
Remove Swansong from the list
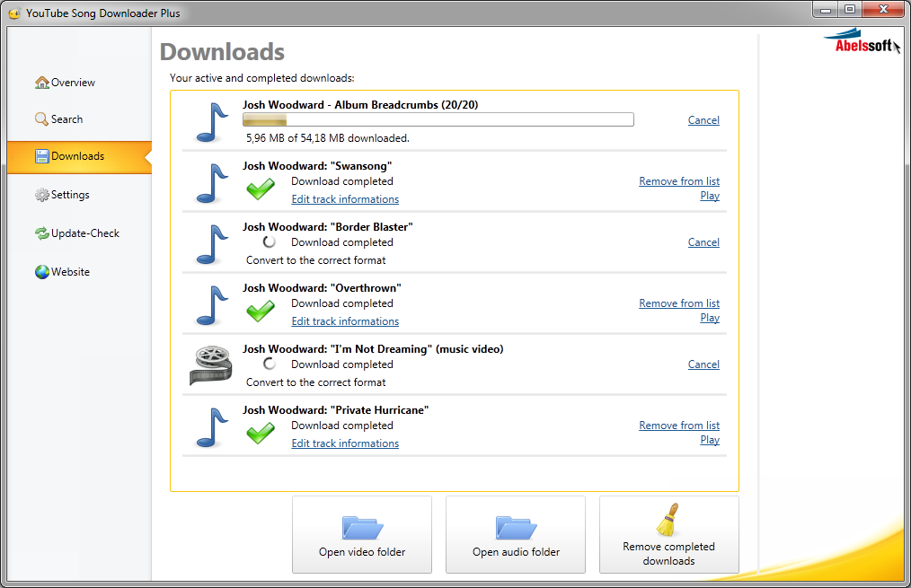tap(679, 181)
